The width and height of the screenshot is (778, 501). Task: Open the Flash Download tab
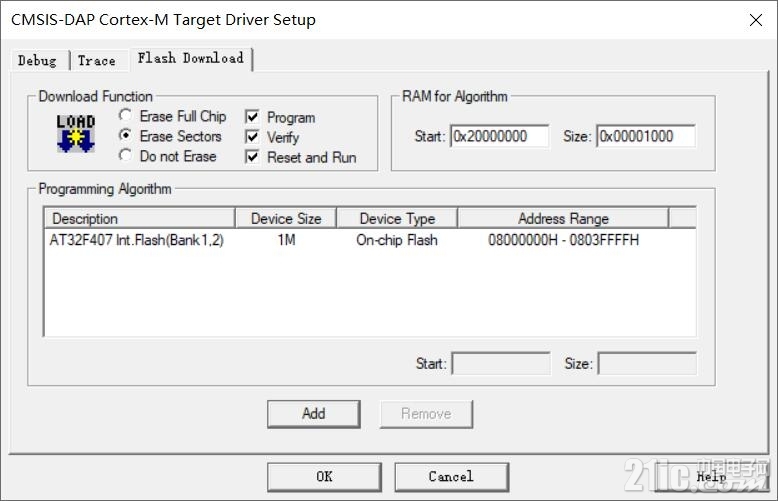tap(191, 59)
